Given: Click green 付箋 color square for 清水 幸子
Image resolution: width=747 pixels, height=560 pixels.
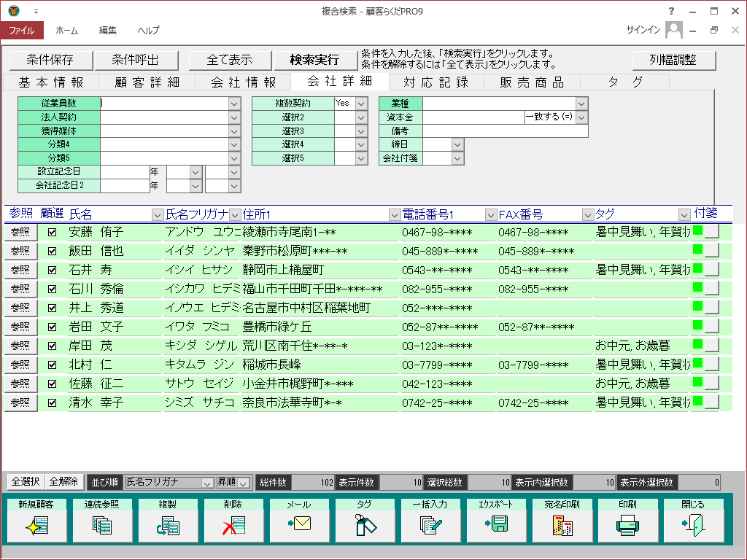Looking at the screenshot, I should pyautogui.click(x=698, y=402).
